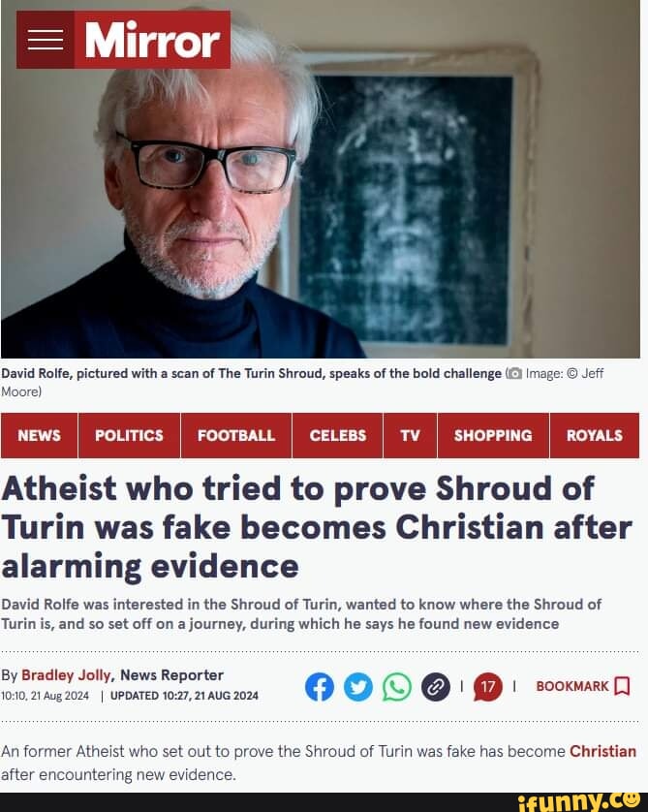
Task: Copy article link icon
Action: pos(435,687)
